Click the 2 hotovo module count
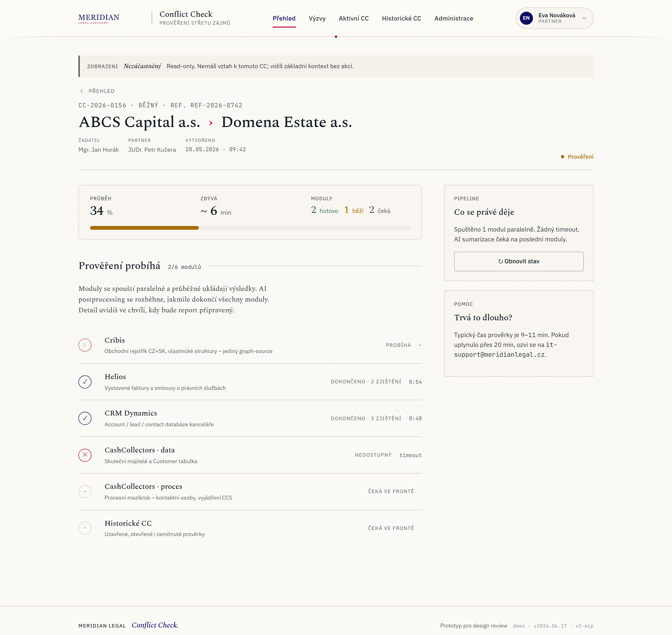 (324, 210)
